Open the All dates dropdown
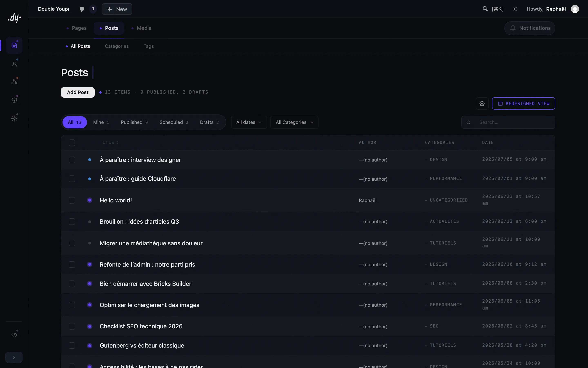 249,122
